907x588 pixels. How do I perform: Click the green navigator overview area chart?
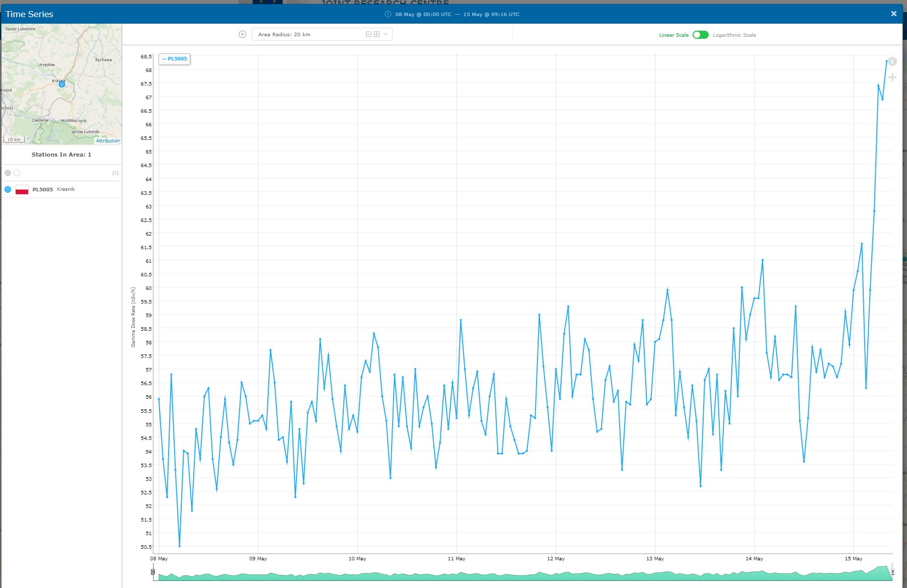point(522,573)
